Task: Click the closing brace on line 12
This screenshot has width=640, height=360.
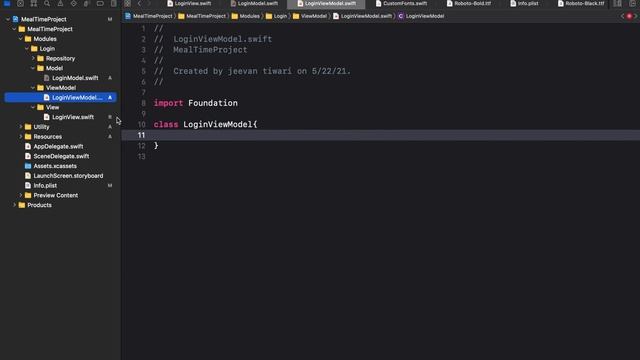Action: 156,146
